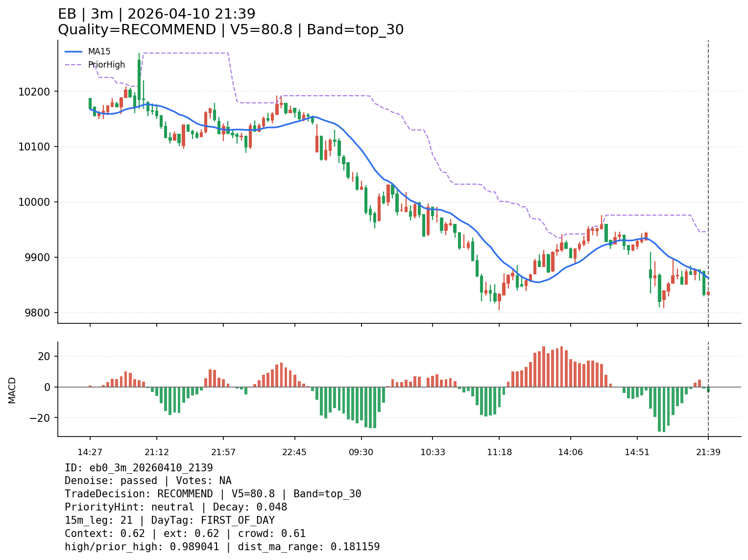Click the 22:45 time label

[294, 452]
